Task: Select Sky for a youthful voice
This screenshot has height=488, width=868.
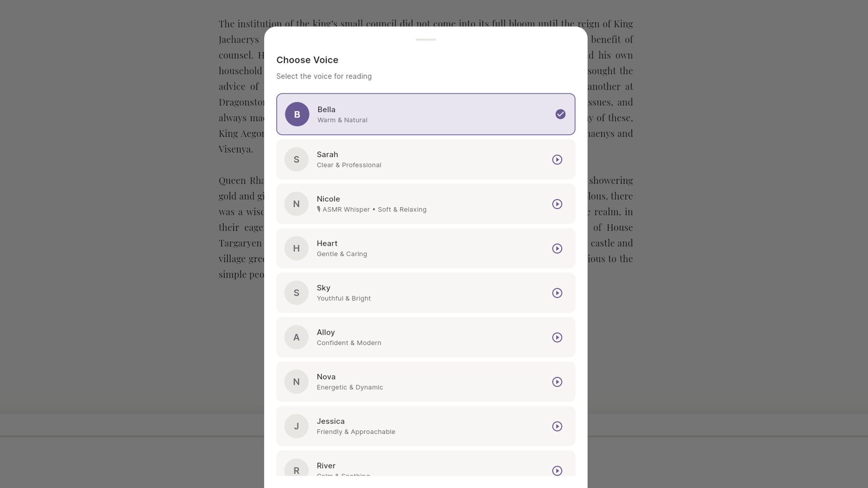Action: click(425, 293)
